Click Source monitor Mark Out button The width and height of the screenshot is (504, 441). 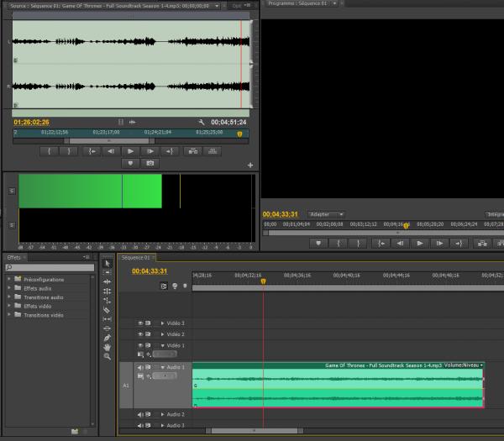click(x=69, y=151)
